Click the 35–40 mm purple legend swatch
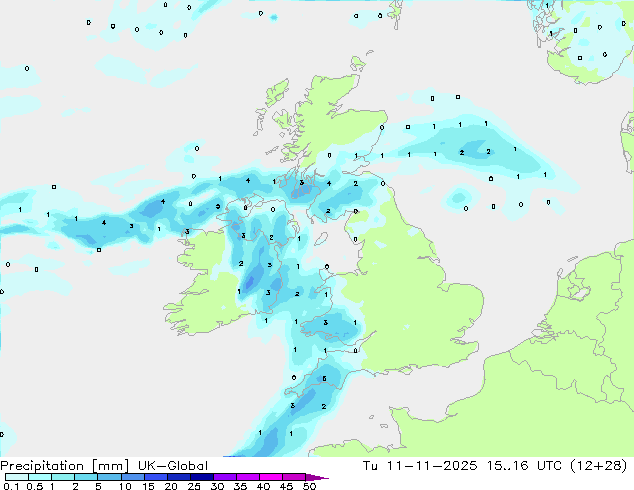 [247, 477]
